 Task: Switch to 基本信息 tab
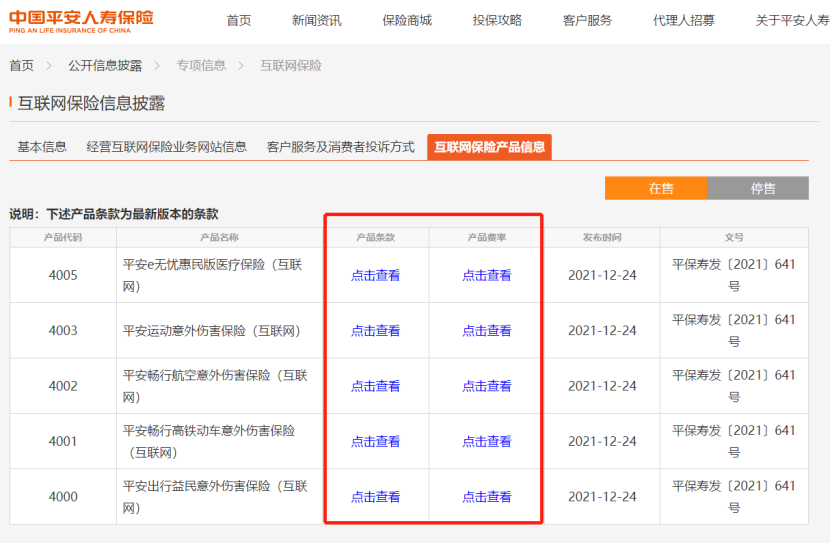pyautogui.click(x=42, y=147)
